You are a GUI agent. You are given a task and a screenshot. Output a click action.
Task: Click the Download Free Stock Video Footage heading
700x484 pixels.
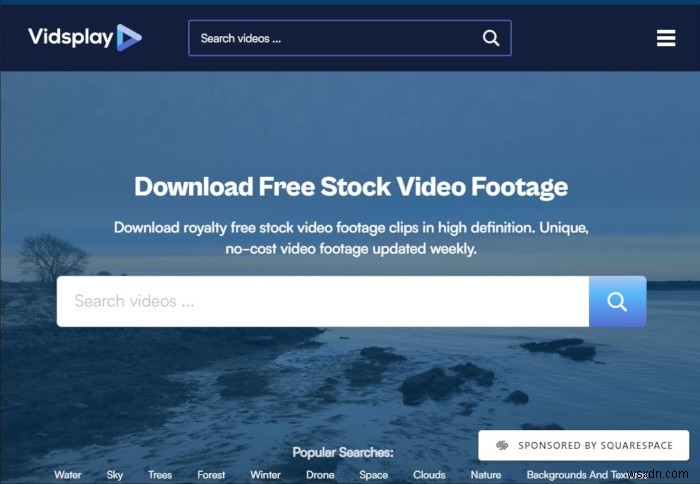(x=351, y=186)
